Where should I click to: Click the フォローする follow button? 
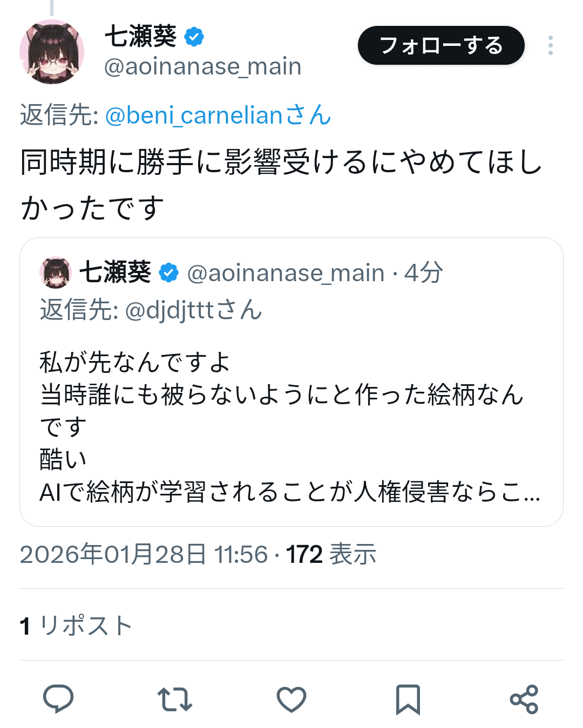(x=441, y=45)
